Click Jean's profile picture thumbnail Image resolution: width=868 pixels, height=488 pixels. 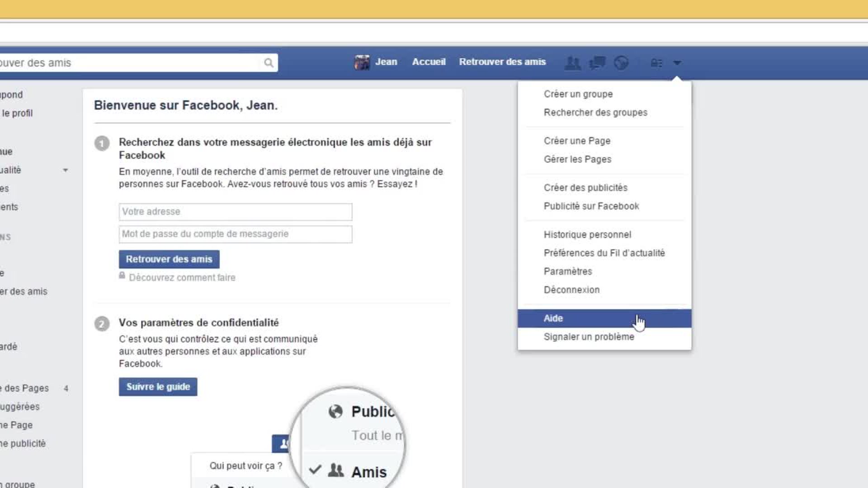point(362,62)
